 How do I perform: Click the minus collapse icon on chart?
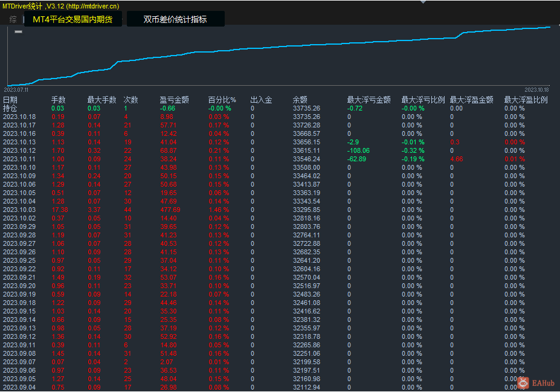(19, 32)
